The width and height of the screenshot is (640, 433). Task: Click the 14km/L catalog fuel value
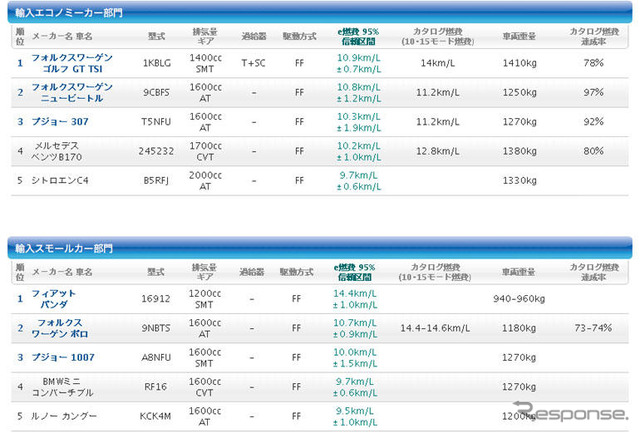click(438, 63)
